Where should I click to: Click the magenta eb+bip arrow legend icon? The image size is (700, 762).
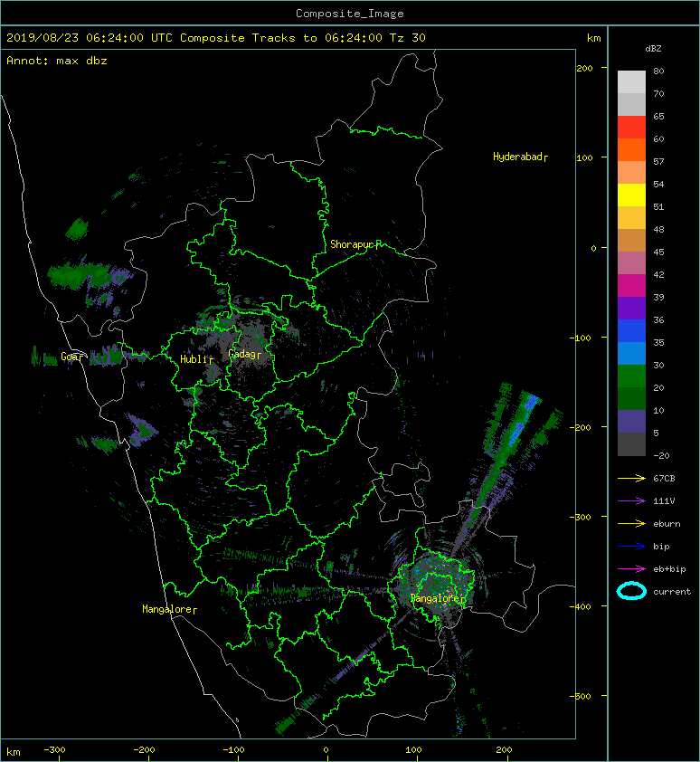coord(631,569)
